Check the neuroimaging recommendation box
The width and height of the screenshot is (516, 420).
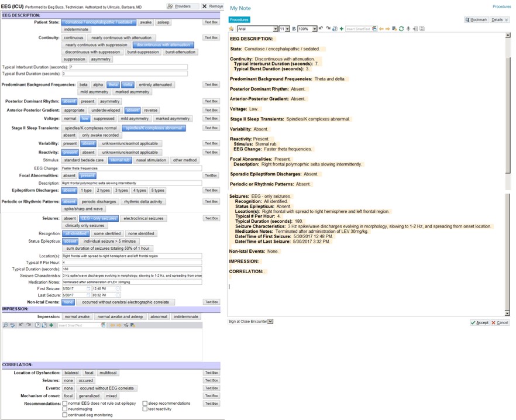pos(65,409)
